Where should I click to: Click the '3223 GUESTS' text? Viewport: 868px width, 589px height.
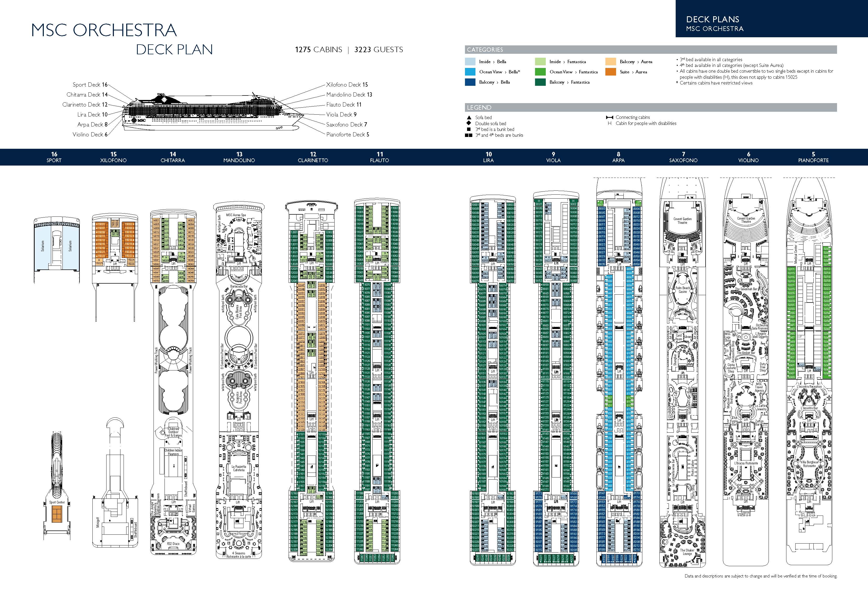[378, 50]
